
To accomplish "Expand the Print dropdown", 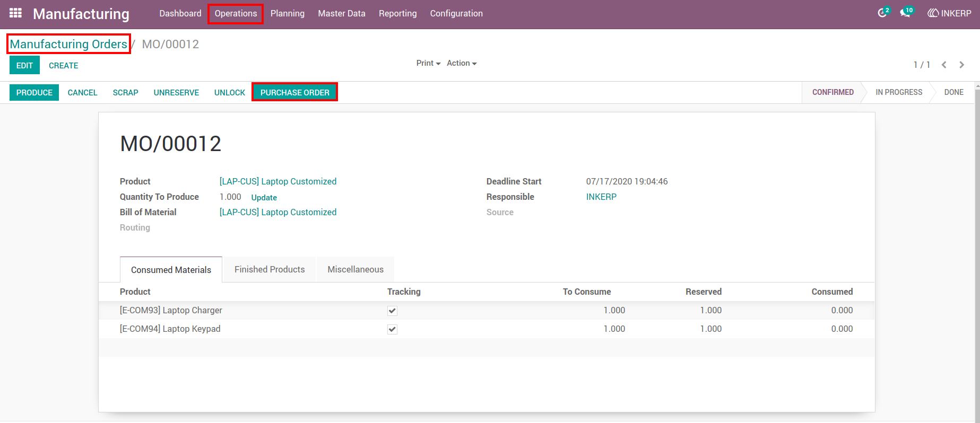I will click(428, 63).
